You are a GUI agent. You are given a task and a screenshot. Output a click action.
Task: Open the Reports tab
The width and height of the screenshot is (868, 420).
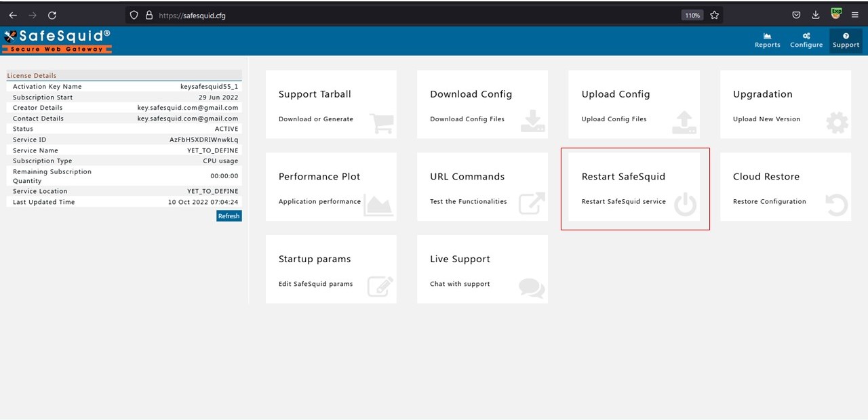coord(768,41)
